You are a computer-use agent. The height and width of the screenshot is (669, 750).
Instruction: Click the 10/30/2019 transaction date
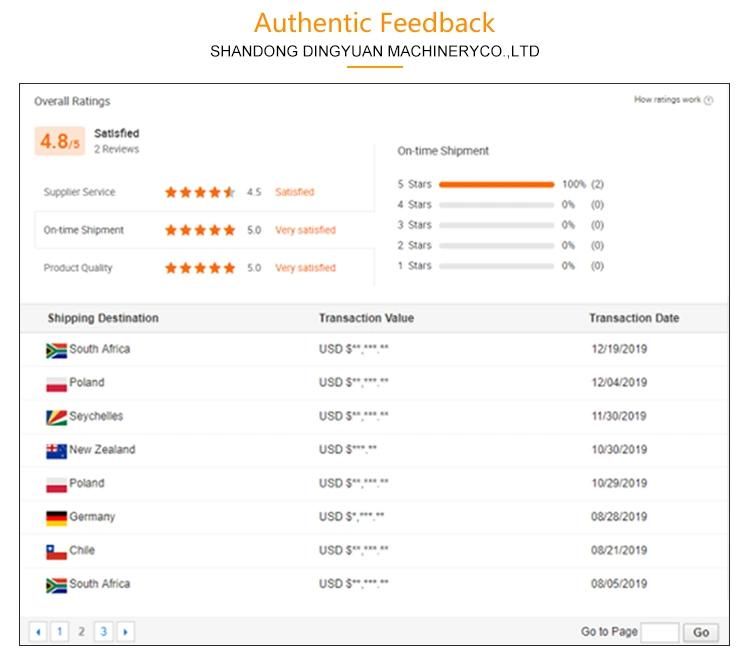(619, 450)
